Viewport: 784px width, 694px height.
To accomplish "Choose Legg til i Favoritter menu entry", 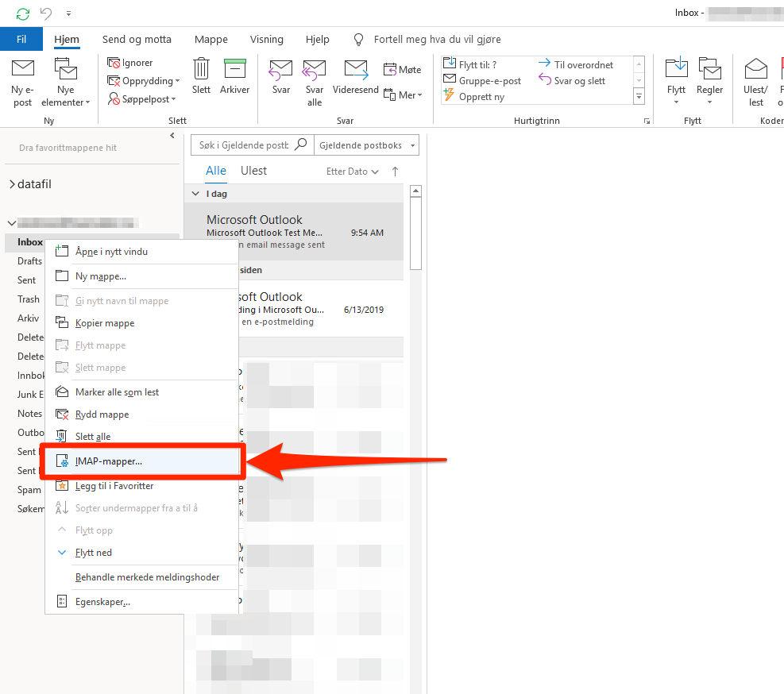I will (x=141, y=485).
